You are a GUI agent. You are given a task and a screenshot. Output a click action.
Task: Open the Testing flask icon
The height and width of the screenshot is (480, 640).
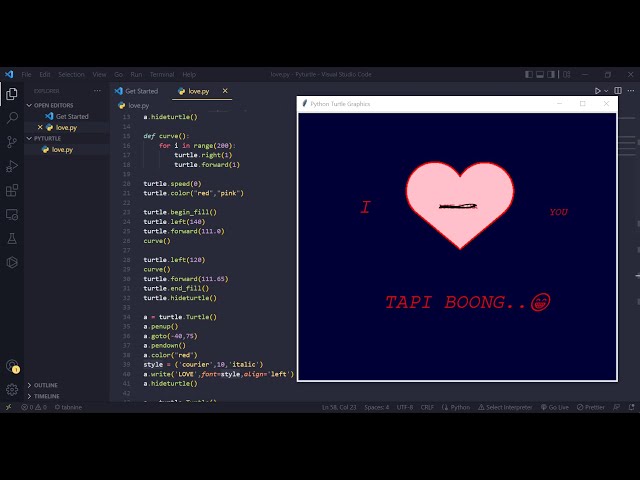point(12,238)
